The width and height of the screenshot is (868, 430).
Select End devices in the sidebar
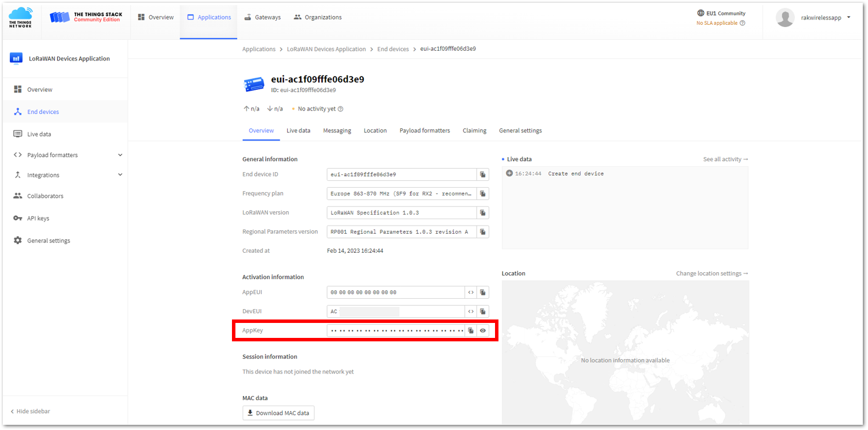pos(65,112)
